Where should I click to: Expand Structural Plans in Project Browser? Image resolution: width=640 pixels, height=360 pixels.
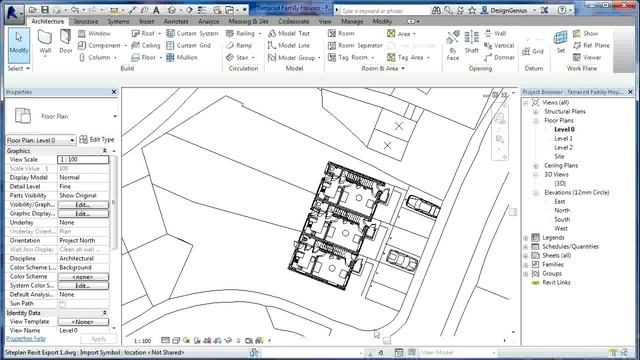pos(536,111)
